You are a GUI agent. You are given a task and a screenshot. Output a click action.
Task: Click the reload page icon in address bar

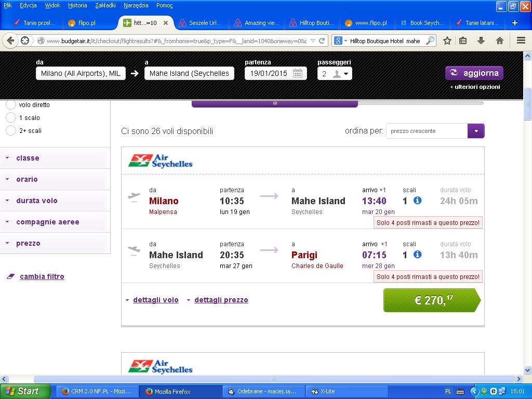322,41
